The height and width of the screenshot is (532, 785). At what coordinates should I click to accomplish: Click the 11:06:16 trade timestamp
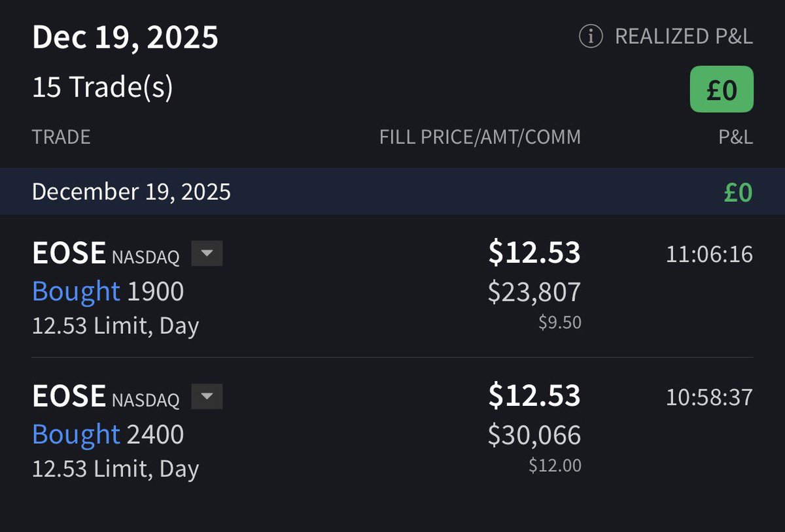pyautogui.click(x=709, y=254)
